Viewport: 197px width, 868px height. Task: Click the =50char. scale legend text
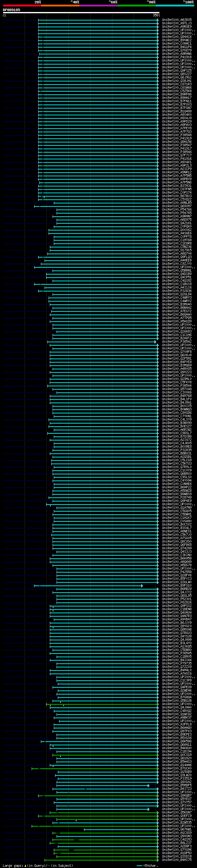pos(150,865)
